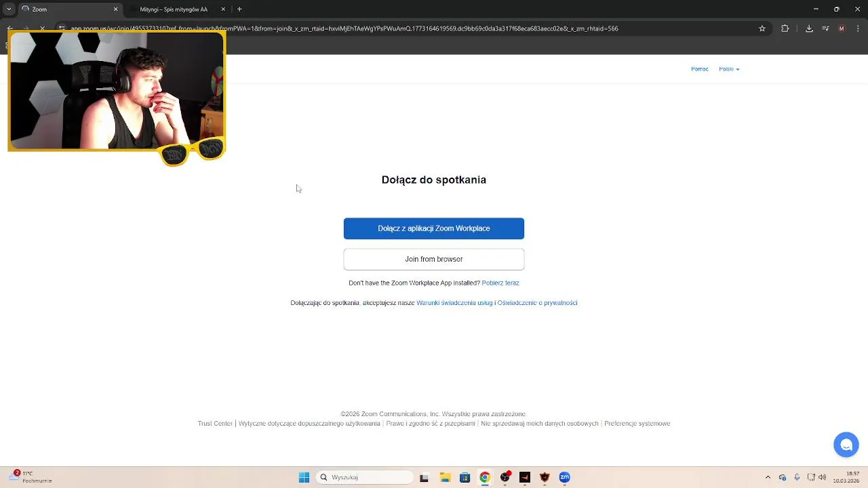Open the clock showing 18:57
The height and width of the screenshot is (488, 868).
click(846, 477)
